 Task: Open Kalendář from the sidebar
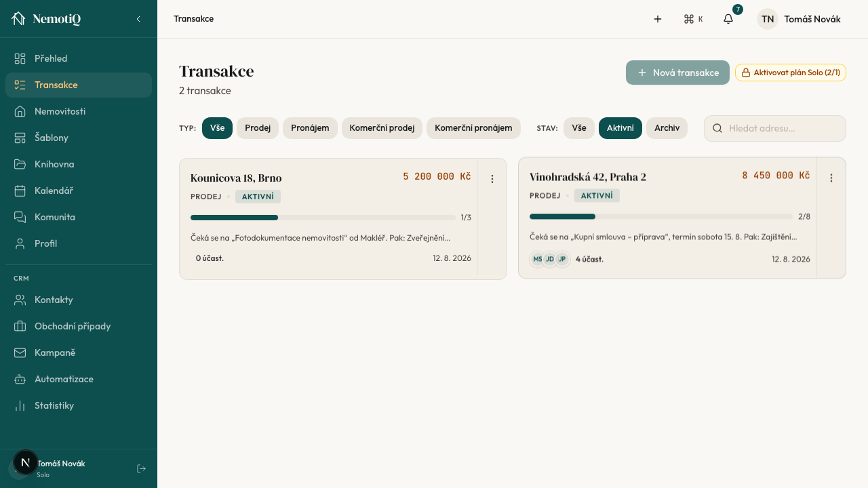[79, 190]
